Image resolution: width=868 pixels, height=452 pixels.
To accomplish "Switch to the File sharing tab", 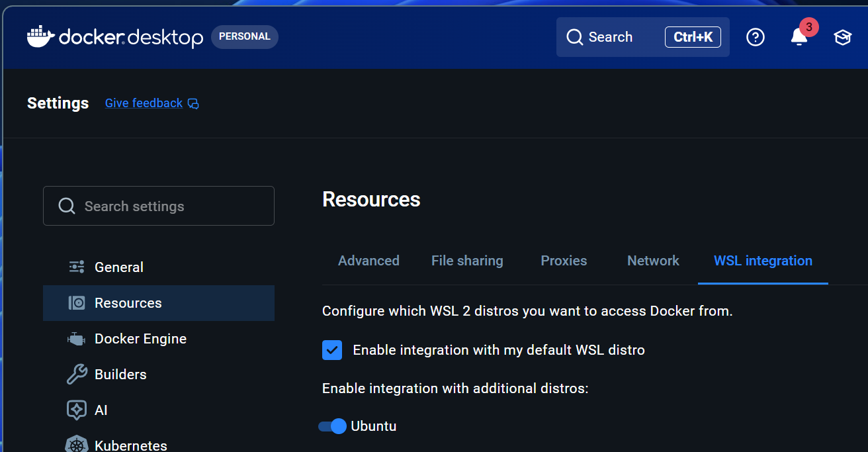I will [467, 261].
